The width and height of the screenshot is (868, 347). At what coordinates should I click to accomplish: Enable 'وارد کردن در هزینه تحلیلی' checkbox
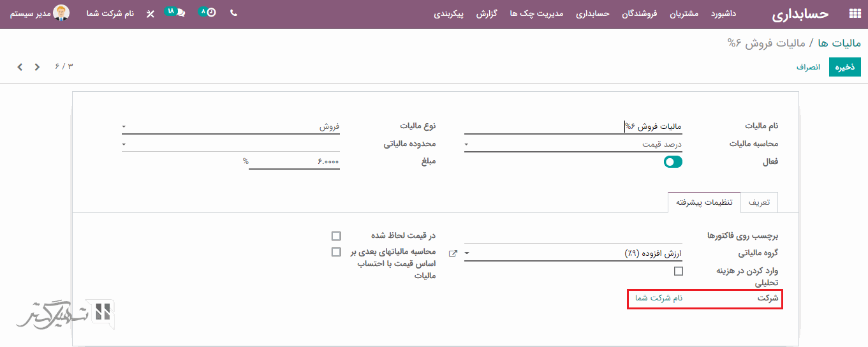[x=678, y=271]
